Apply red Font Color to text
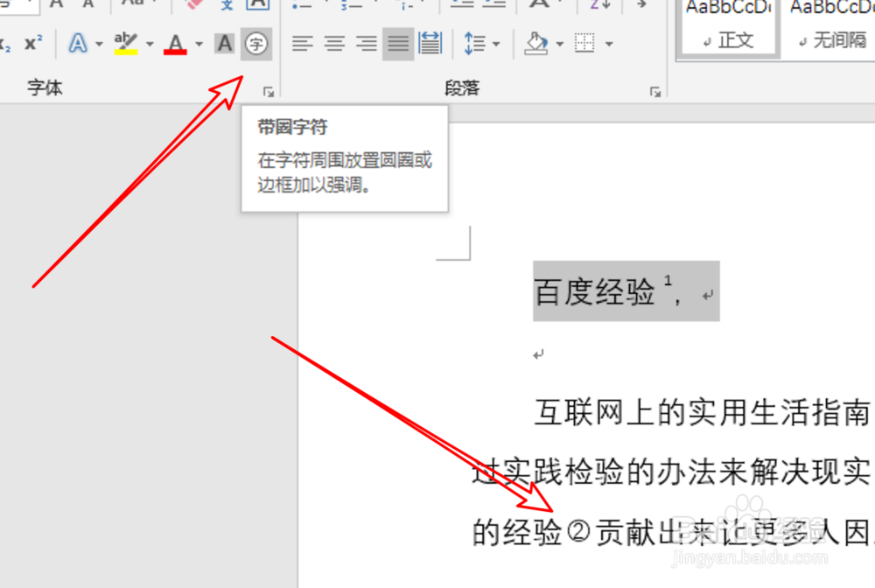 coord(175,43)
